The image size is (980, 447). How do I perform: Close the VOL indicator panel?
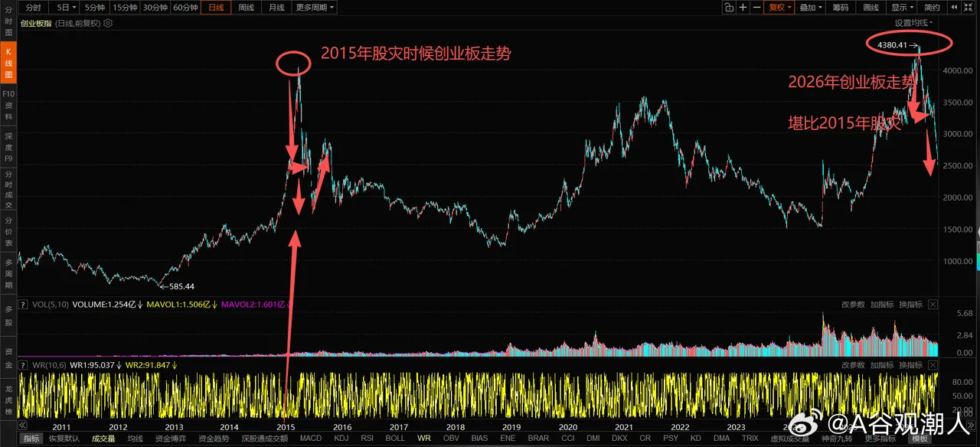click(933, 304)
